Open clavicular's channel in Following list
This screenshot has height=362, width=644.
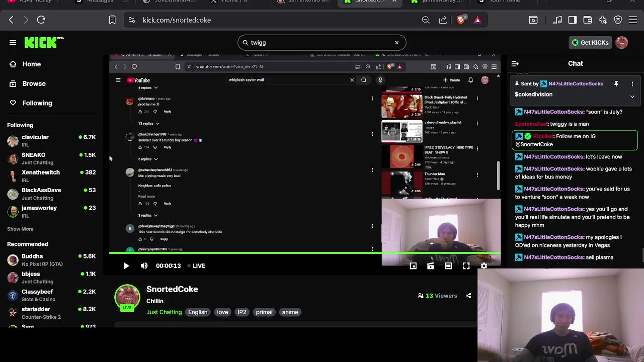[51, 140]
